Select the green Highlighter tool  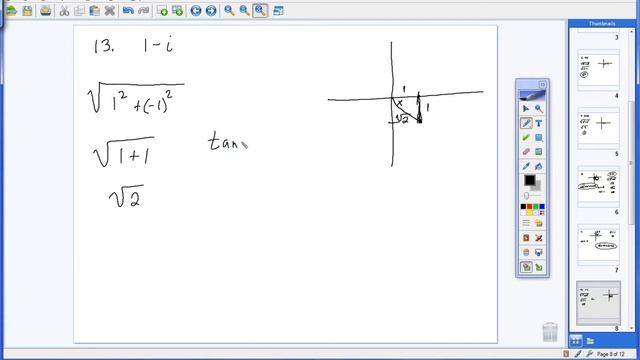[526, 138]
